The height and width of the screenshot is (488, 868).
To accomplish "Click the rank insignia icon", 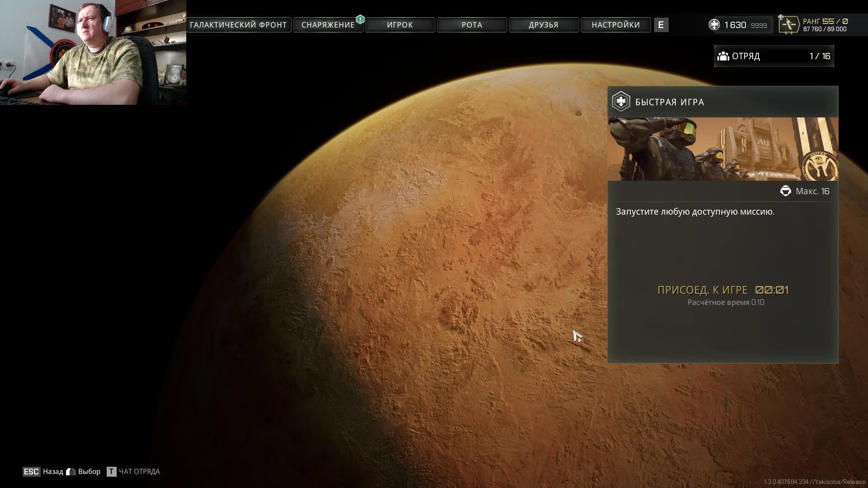I will 788,24.
